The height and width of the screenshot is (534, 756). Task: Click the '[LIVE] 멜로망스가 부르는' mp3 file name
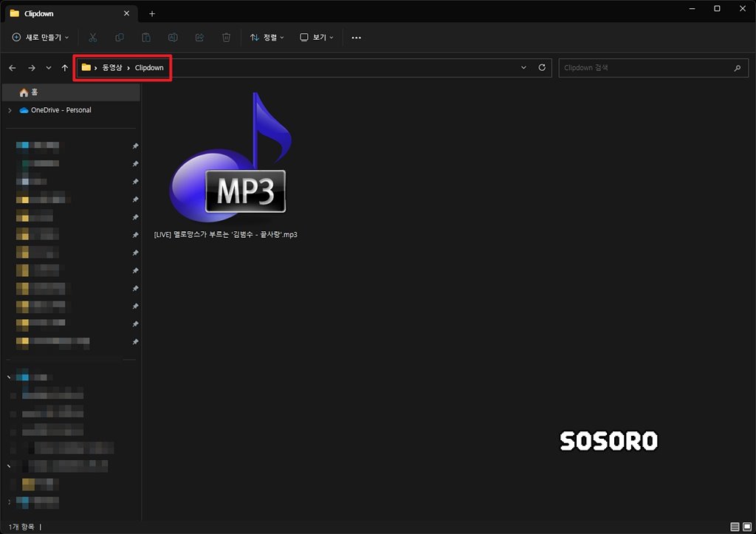[x=226, y=234]
